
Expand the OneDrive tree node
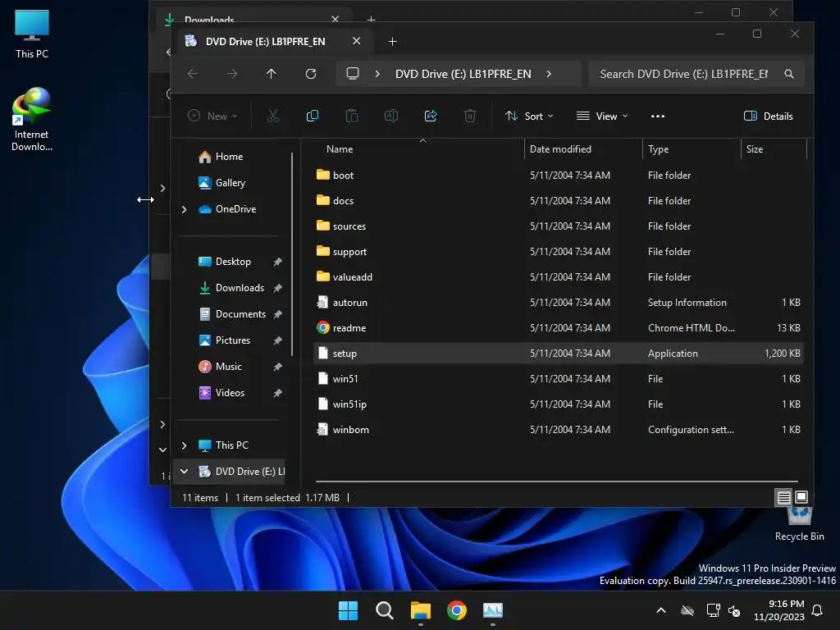[185, 209]
